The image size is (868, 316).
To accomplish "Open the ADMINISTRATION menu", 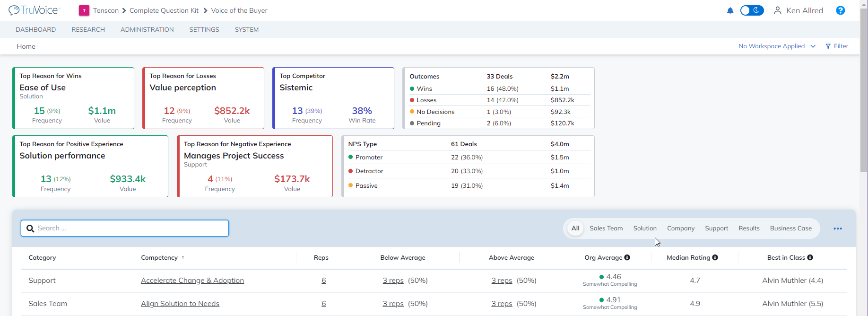I will tap(147, 29).
